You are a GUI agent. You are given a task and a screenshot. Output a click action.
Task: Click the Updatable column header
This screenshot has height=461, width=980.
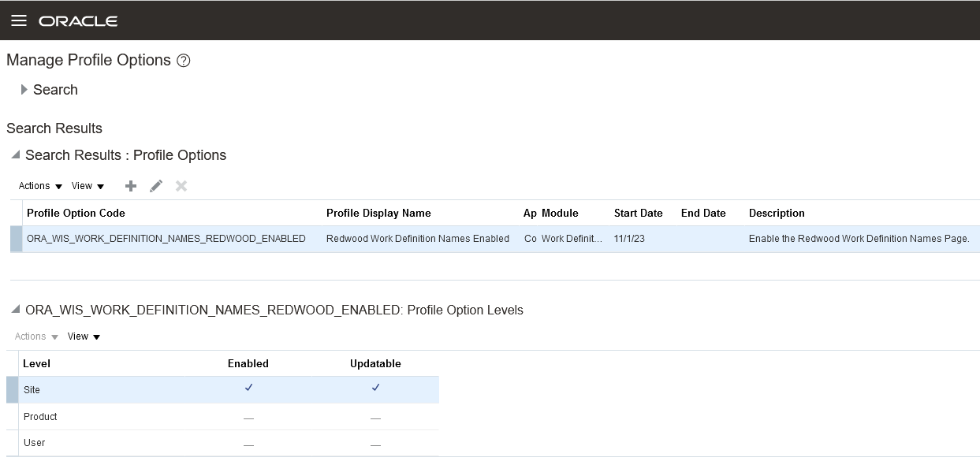(x=375, y=363)
